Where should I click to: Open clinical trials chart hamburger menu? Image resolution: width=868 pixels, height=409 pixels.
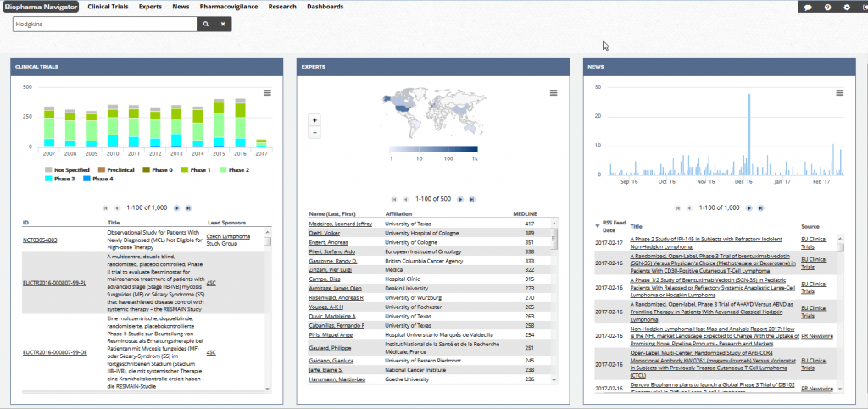pyautogui.click(x=267, y=92)
